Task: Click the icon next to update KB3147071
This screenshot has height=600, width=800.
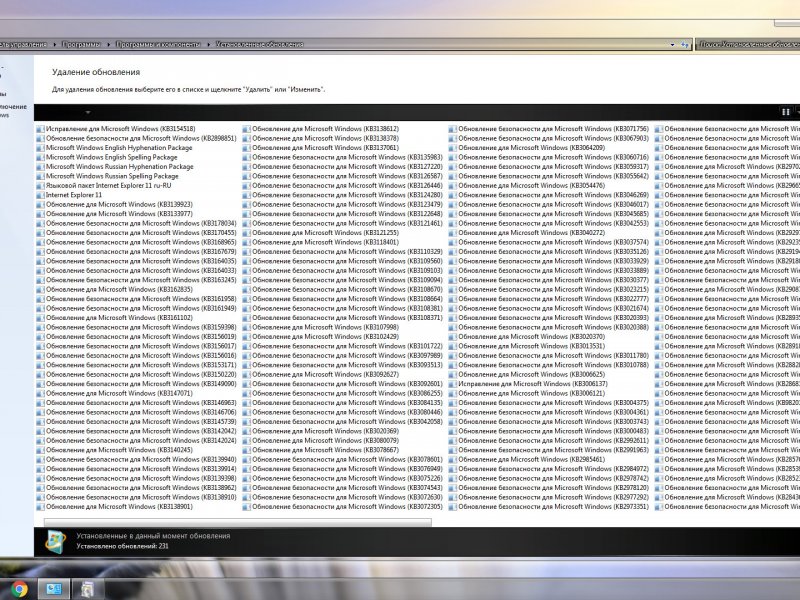Action: [x=40, y=393]
